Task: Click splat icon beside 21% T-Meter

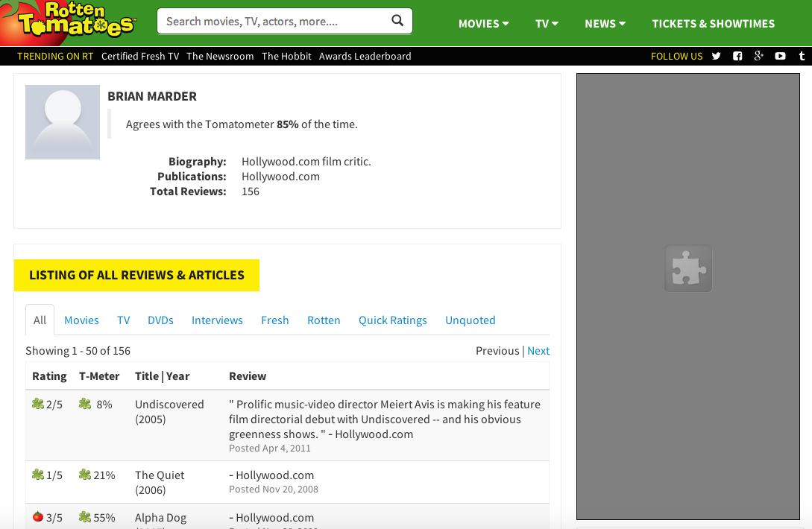Action: [85, 474]
